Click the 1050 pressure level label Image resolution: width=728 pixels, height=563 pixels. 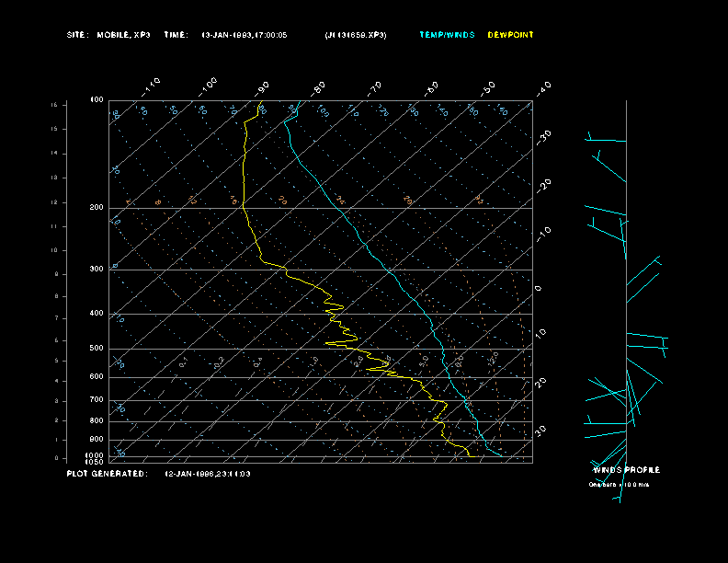tap(95, 462)
